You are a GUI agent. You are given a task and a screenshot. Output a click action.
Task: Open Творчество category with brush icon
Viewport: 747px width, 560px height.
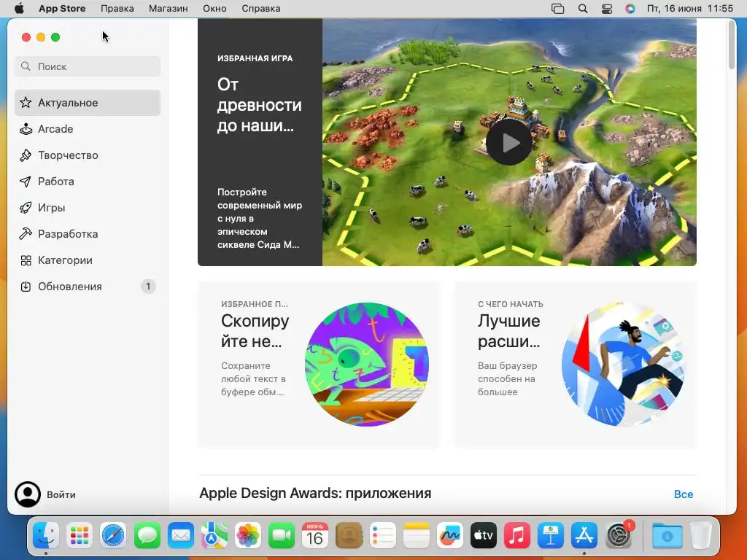88,155
